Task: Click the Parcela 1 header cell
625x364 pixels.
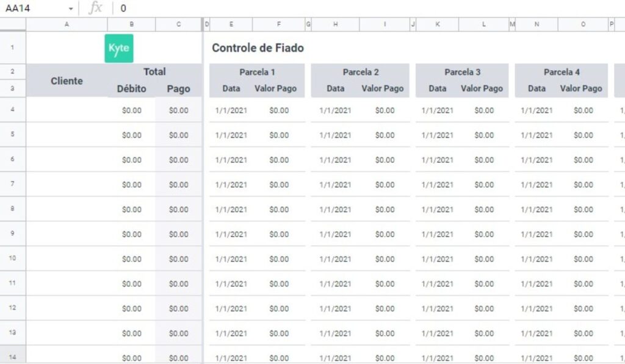Action: (x=256, y=71)
